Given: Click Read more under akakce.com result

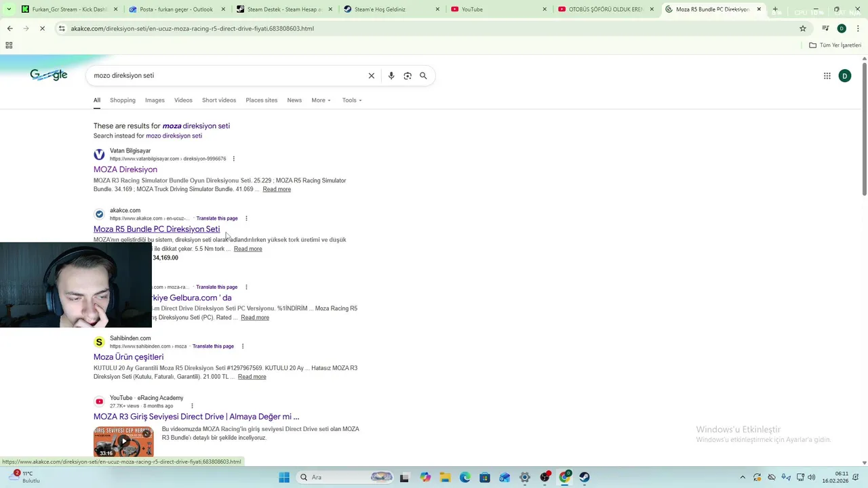Looking at the screenshot, I should 248,249.
